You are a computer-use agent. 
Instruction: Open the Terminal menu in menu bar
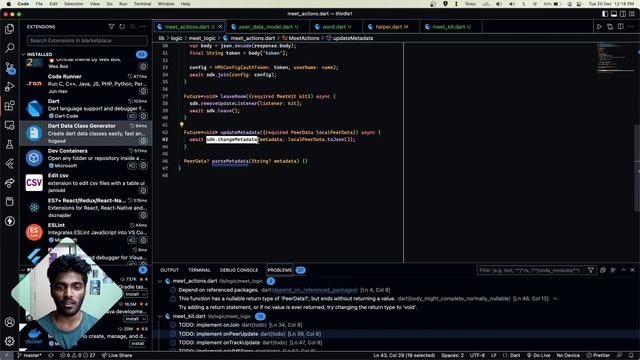click(142, 4)
